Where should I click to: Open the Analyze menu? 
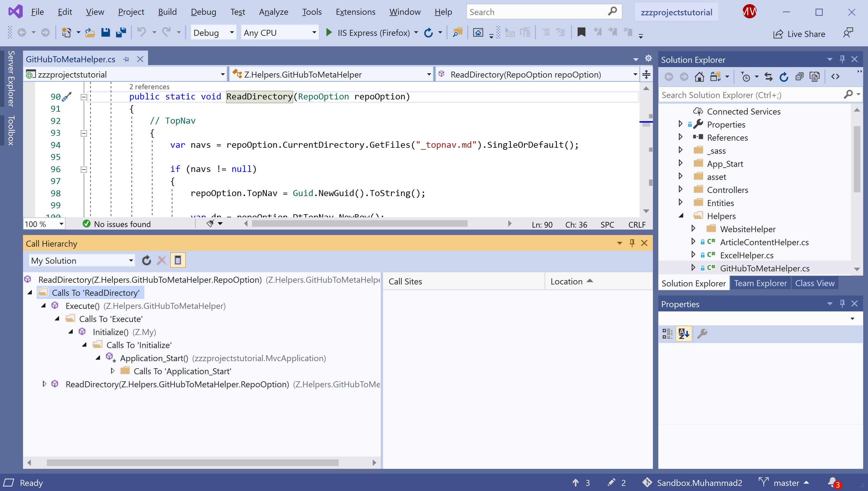(x=273, y=12)
